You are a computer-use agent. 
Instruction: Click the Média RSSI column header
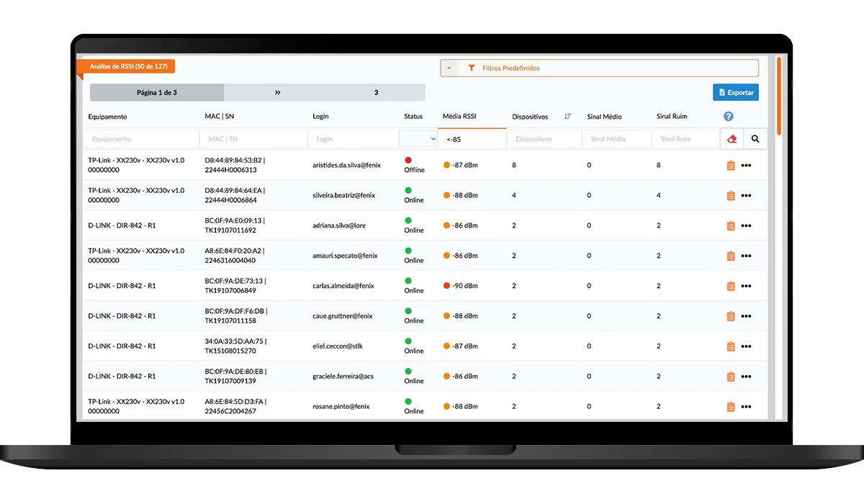click(459, 117)
